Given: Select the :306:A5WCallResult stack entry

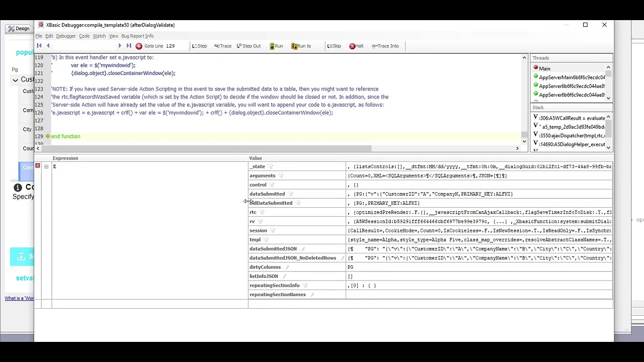Looking at the screenshot, I should (x=569, y=118).
